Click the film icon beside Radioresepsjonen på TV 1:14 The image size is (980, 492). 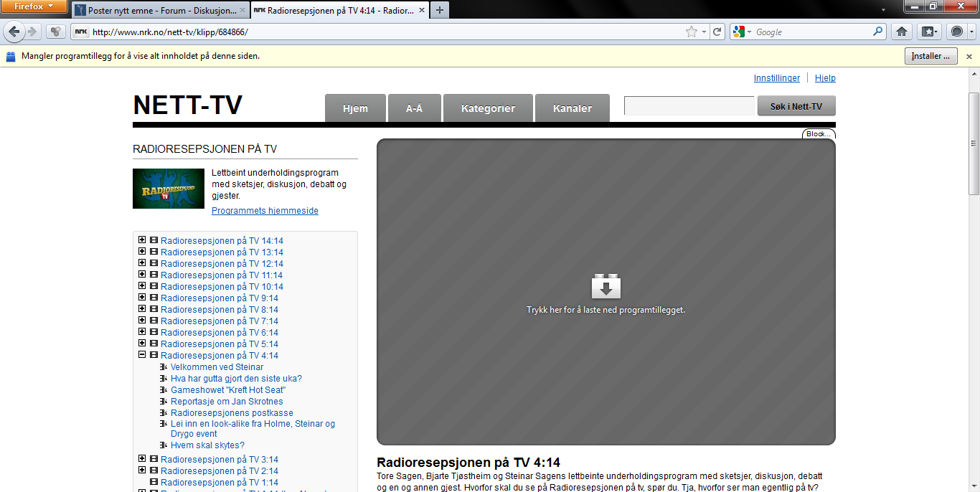154,482
